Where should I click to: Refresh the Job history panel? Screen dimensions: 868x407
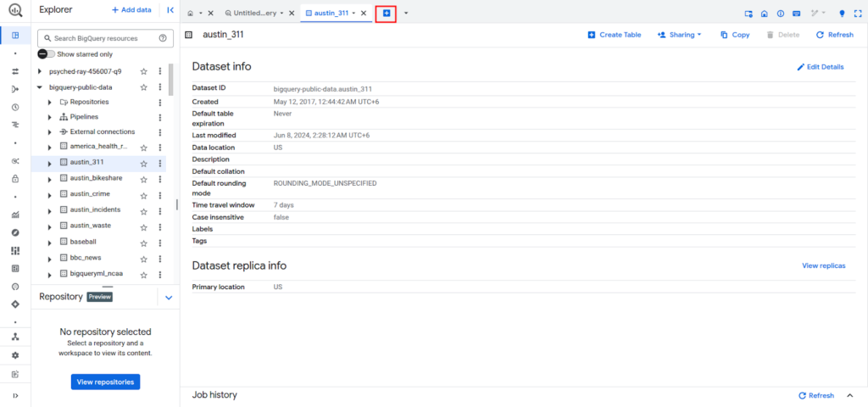[x=816, y=395]
